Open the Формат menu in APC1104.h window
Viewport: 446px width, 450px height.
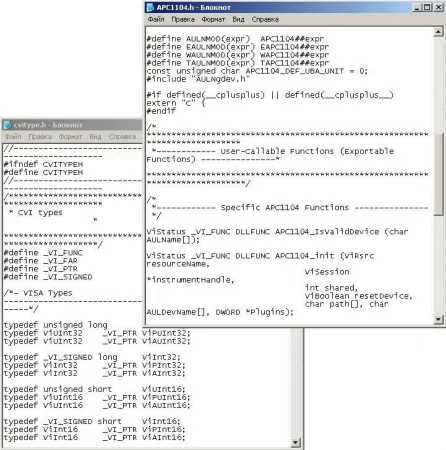[213, 19]
